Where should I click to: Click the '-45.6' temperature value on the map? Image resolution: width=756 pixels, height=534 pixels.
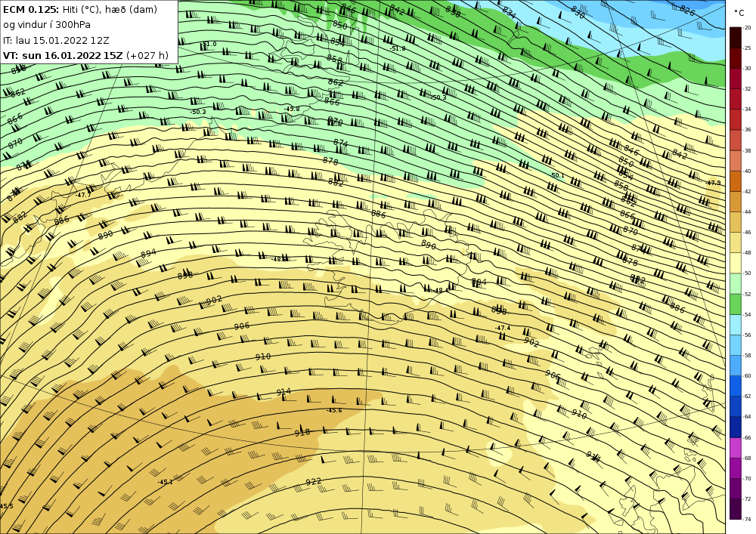pos(333,411)
